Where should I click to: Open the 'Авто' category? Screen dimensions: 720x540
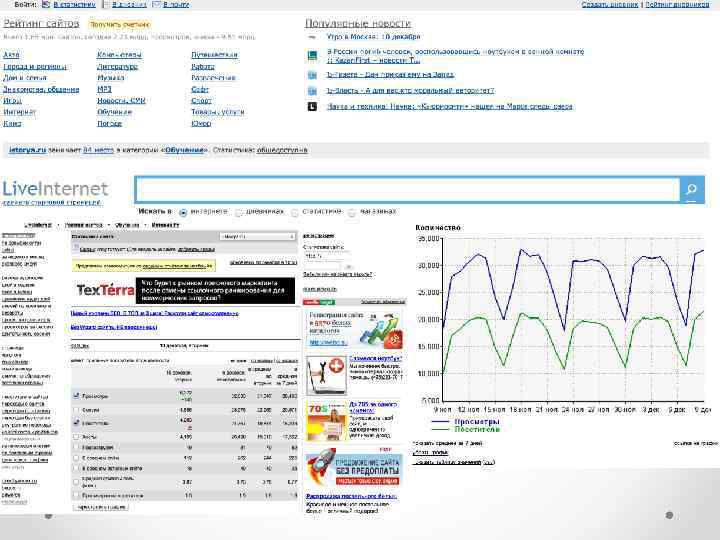point(11,55)
